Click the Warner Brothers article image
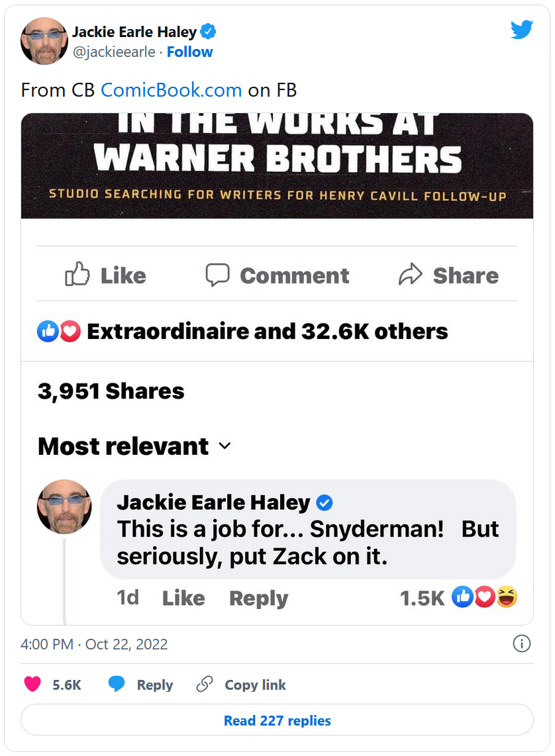This screenshot has height=756, width=555. pyautogui.click(x=277, y=165)
